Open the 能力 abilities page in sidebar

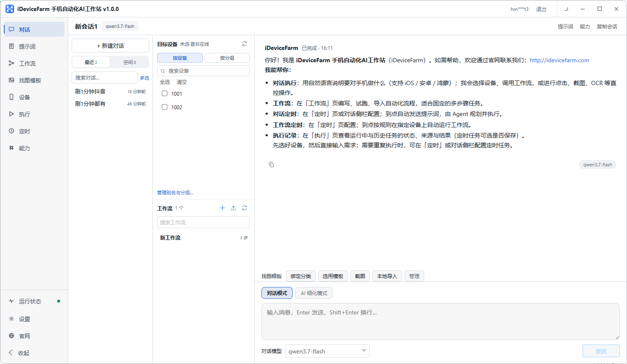click(34, 148)
